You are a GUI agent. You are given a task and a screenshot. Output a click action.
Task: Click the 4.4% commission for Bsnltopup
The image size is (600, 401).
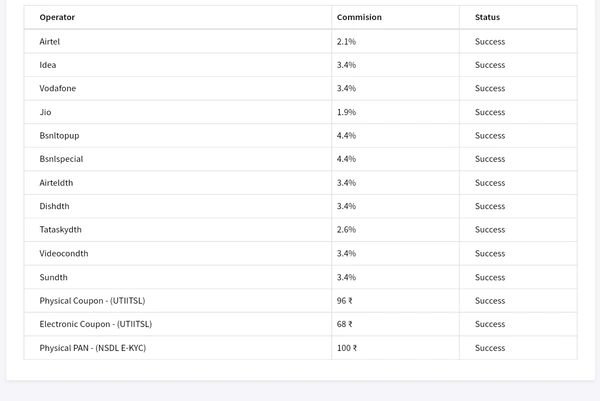point(346,136)
